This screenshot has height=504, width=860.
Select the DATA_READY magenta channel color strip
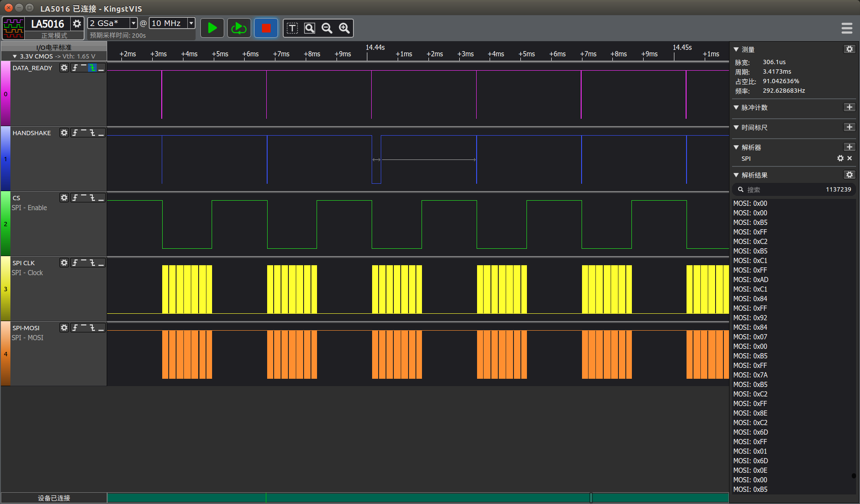6,94
